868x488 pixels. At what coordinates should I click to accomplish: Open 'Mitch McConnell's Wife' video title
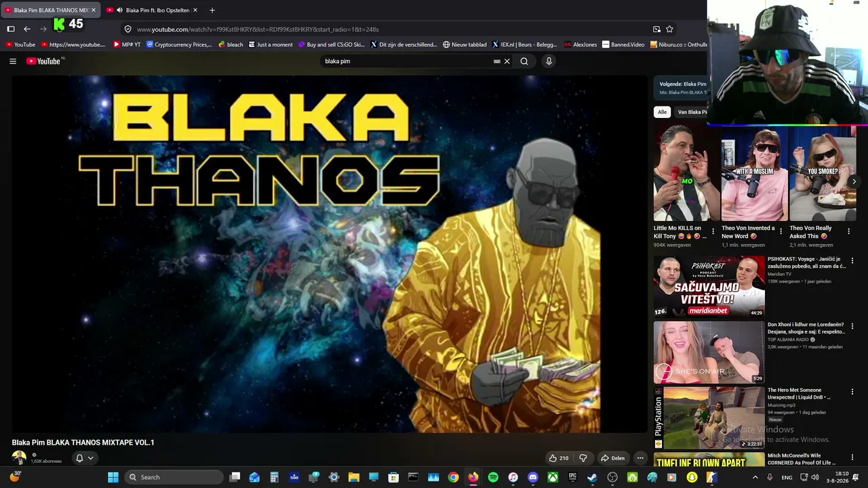tap(801, 459)
